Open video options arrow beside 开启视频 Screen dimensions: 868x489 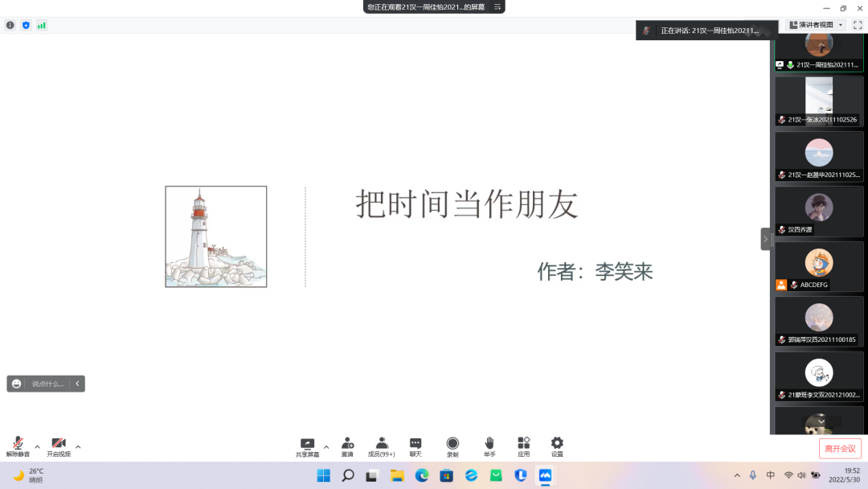(78, 446)
